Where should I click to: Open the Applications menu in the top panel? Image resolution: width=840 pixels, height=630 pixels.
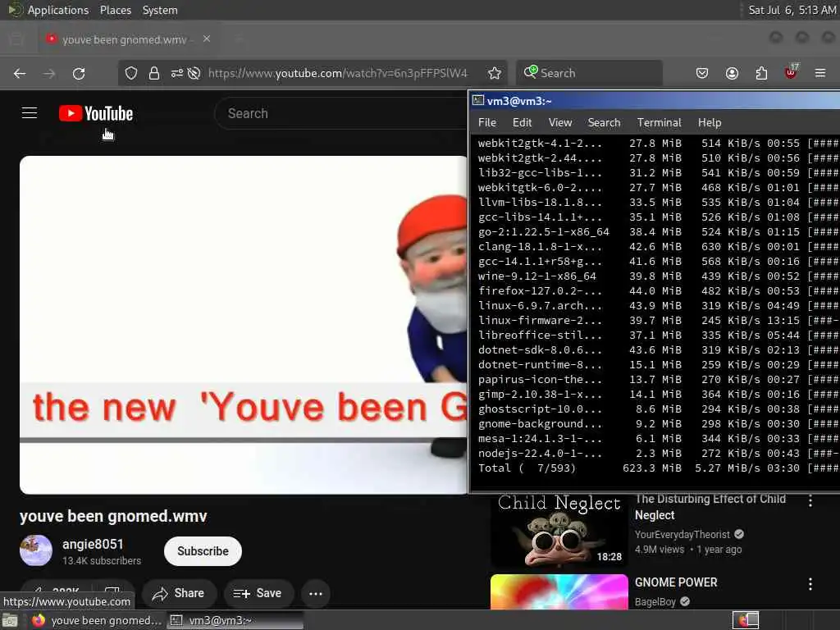pos(58,10)
